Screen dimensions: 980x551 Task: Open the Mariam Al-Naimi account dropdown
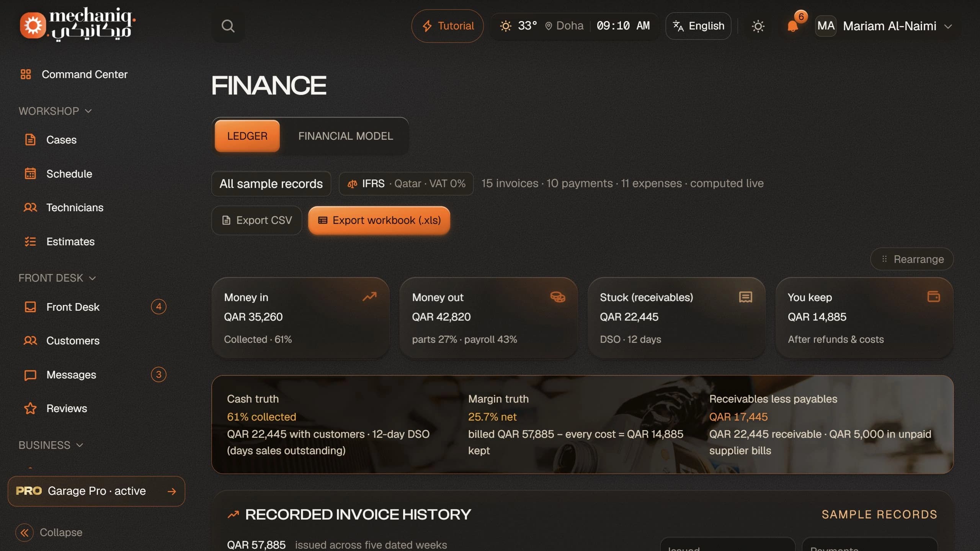click(x=884, y=26)
